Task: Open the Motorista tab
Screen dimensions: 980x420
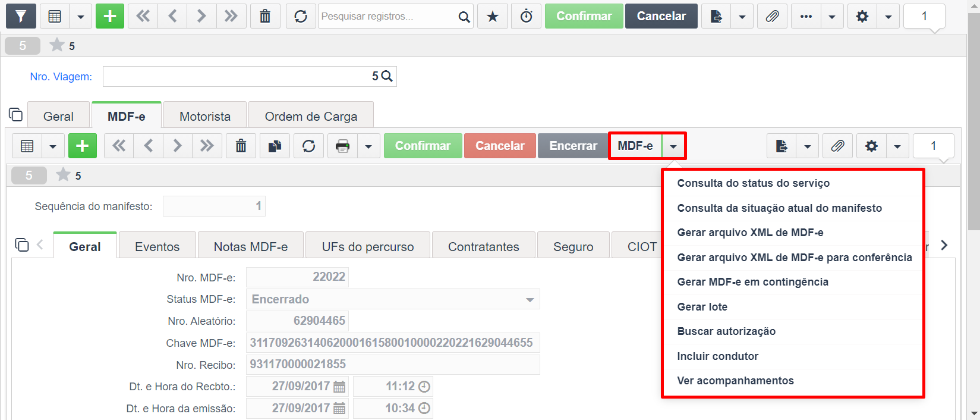Action: pyautogui.click(x=205, y=116)
